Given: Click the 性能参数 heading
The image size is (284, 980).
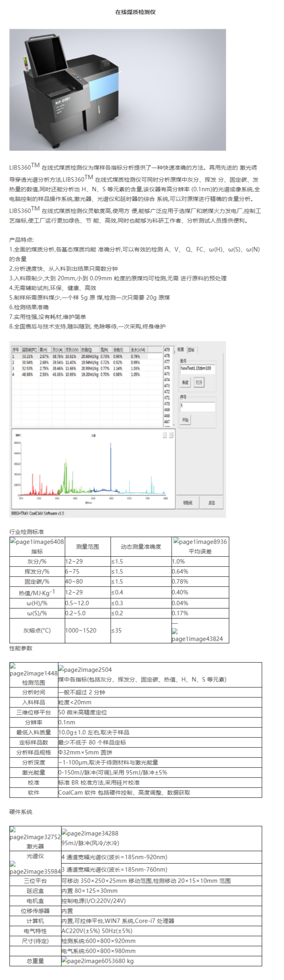Looking at the screenshot, I should point(21,648).
